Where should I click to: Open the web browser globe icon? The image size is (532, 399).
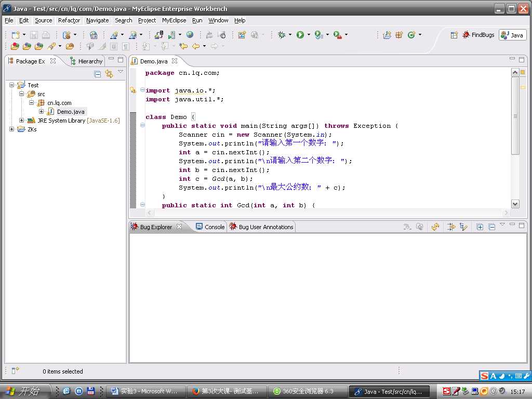click(190, 35)
